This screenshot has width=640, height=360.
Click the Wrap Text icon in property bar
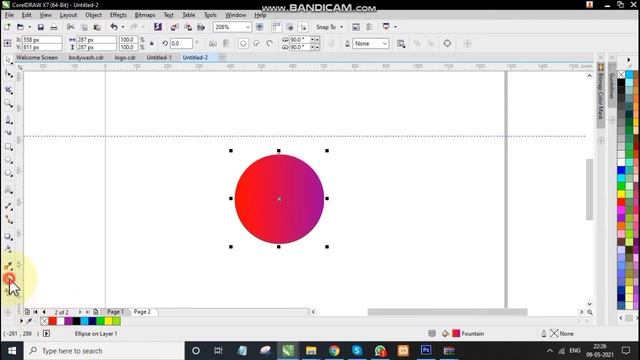pyautogui.click(x=401, y=43)
